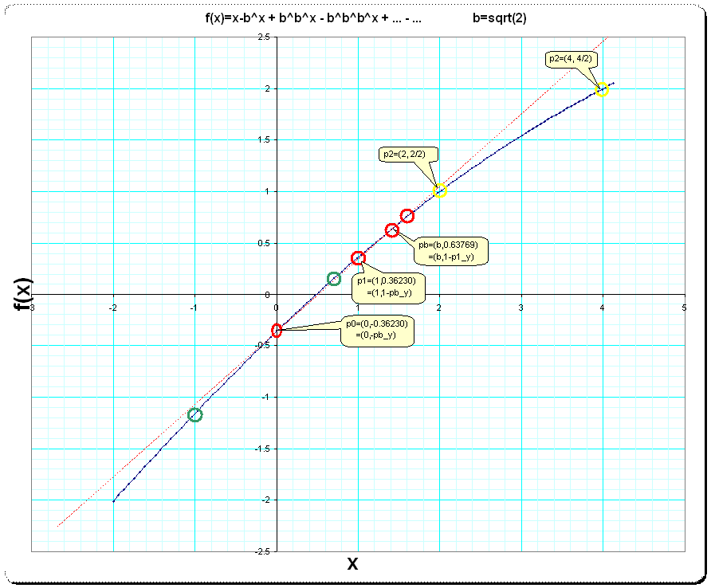Click the p0=(0,-0.36230) callout box
Image resolution: width=711 pixels, height=588 pixels.
point(378,331)
